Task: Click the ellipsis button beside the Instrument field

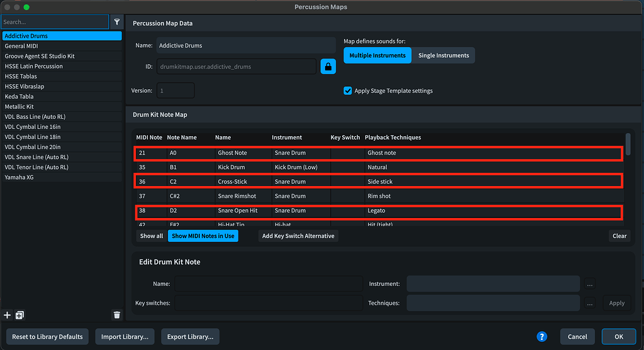Action: (x=589, y=284)
